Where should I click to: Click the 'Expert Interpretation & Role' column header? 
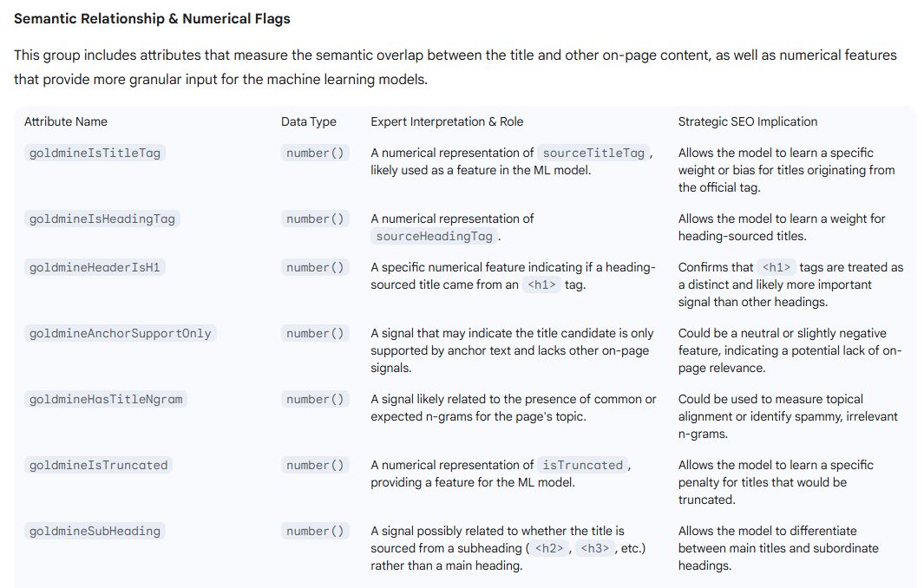447,122
